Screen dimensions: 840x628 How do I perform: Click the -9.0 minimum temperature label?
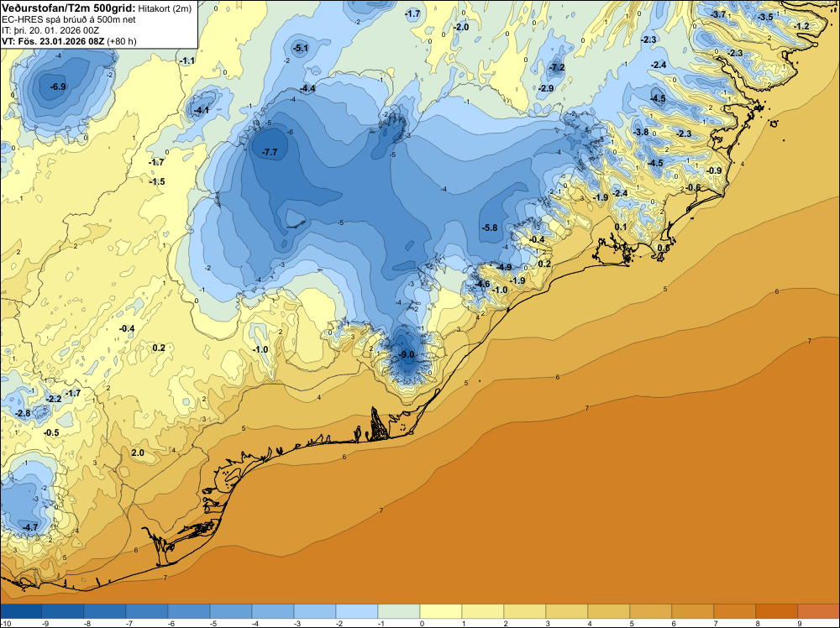[407, 354]
